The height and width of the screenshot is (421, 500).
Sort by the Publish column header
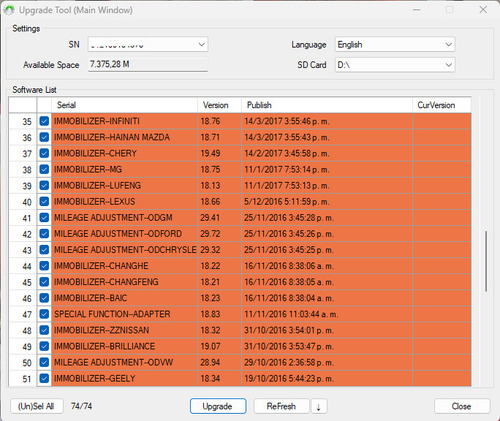(327, 105)
